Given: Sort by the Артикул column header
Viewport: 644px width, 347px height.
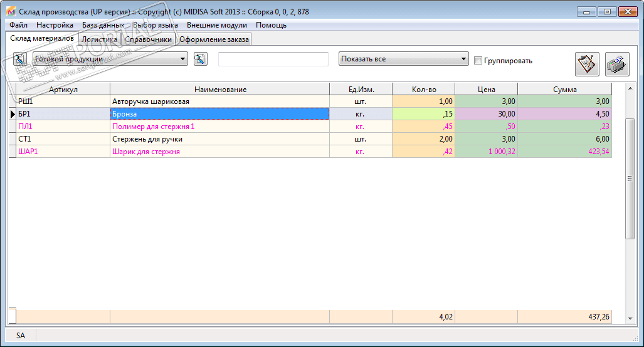Looking at the screenshot, I should click(x=63, y=89).
